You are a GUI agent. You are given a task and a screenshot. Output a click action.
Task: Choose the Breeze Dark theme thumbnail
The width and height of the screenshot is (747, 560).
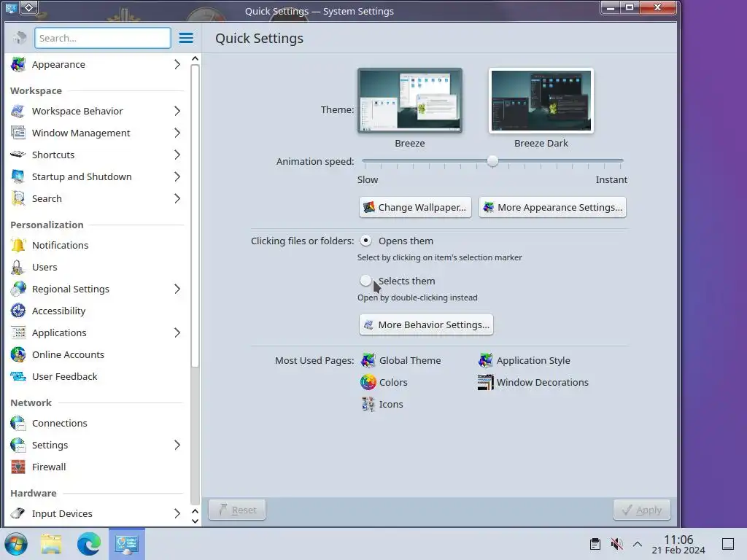pyautogui.click(x=541, y=101)
